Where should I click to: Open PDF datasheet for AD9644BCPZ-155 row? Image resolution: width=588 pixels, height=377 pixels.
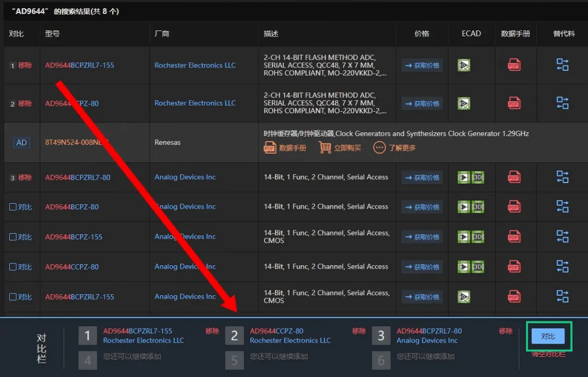pyautogui.click(x=514, y=236)
